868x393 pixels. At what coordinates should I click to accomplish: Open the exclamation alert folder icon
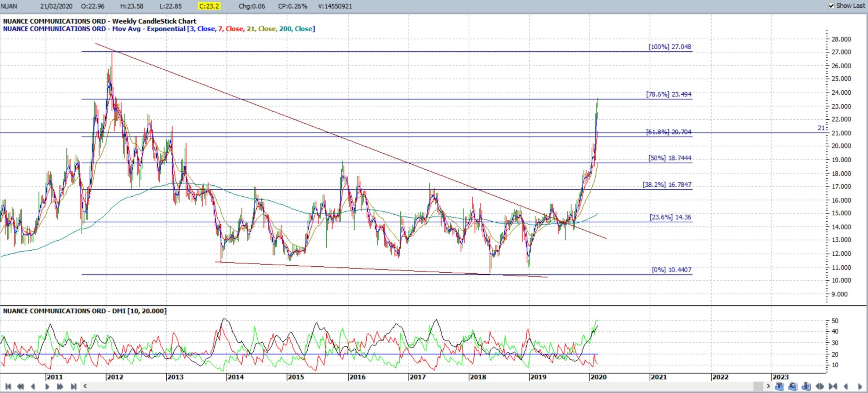click(x=806, y=386)
